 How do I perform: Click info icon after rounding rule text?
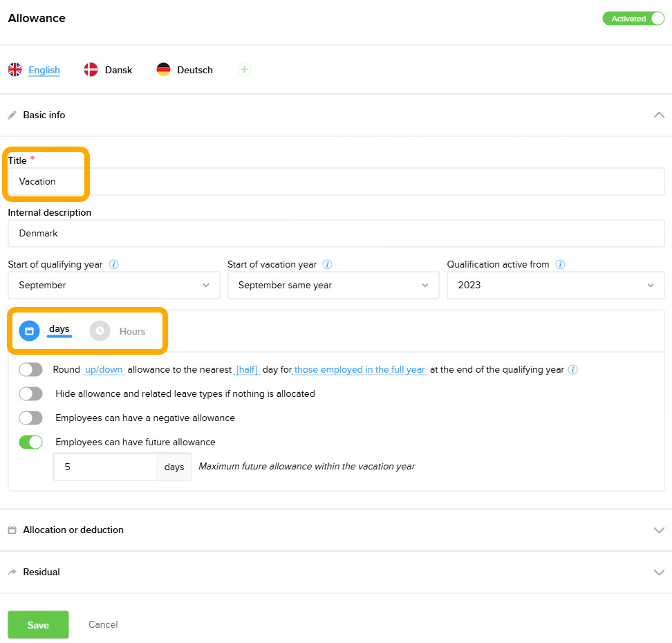[573, 370]
